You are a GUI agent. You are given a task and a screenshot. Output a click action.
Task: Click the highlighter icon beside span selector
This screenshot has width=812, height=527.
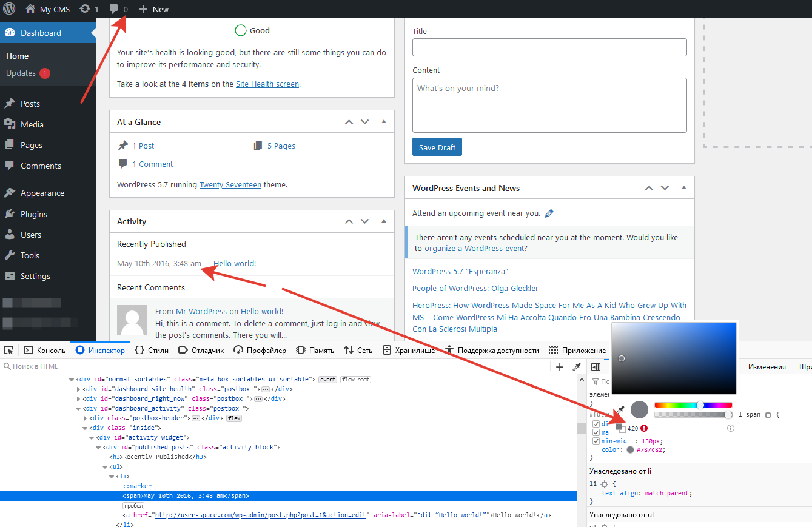coord(768,415)
